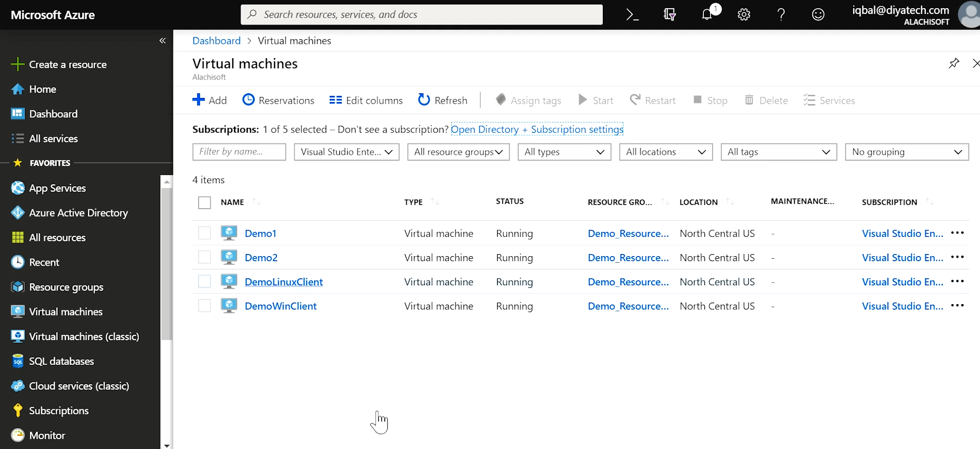Open the All resource groups dropdown
The image size is (980, 449).
(x=458, y=152)
